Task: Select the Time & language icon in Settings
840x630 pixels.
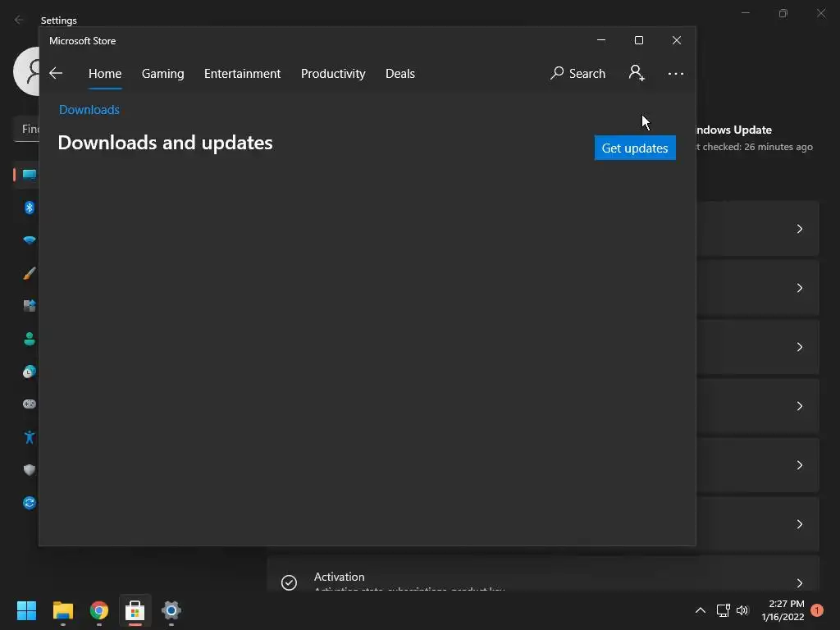Action: 29,372
